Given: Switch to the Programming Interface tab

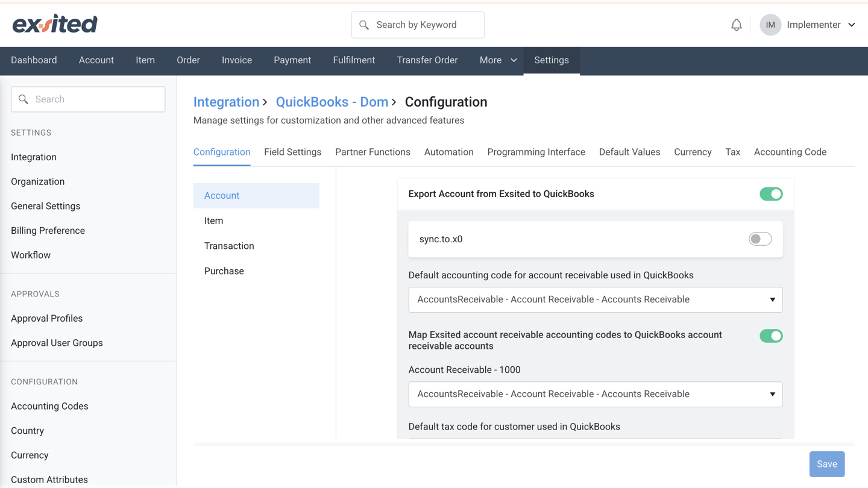Looking at the screenshot, I should 536,152.
